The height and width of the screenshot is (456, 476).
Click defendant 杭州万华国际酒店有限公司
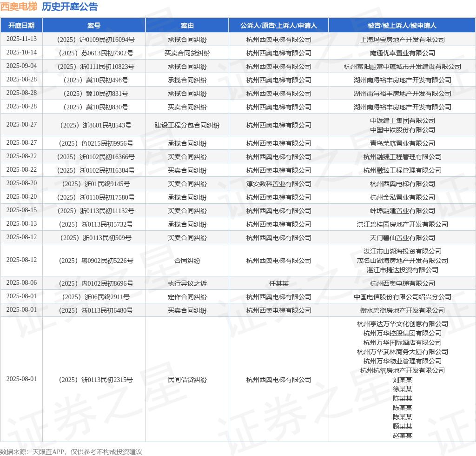click(x=402, y=342)
